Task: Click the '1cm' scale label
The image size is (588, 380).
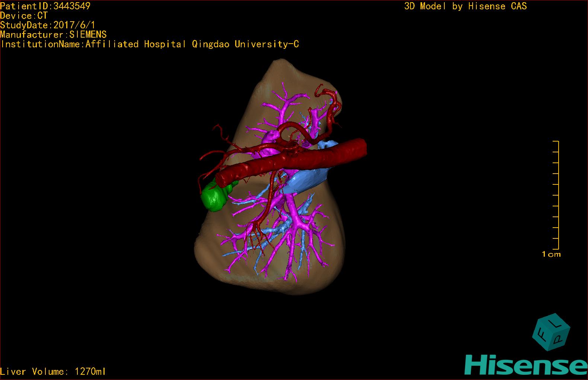Action: coord(551,254)
